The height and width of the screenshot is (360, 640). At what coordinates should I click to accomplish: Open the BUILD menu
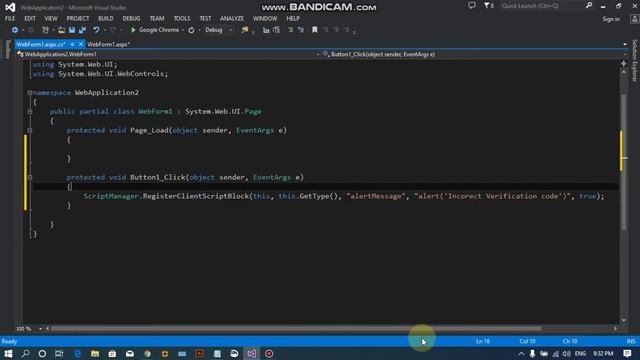pos(106,18)
